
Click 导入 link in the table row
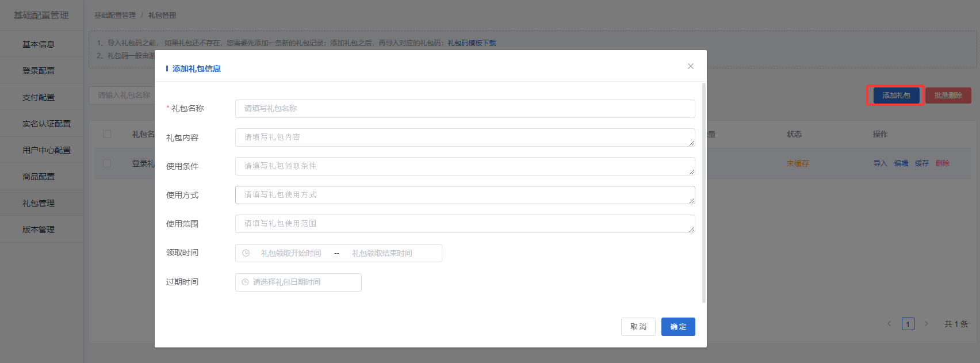point(880,163)
